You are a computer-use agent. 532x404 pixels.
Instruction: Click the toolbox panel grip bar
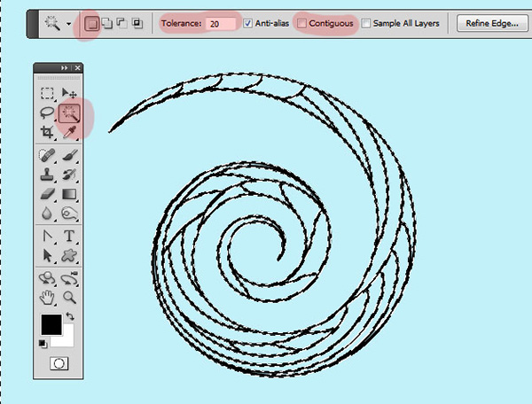[59, 78]
